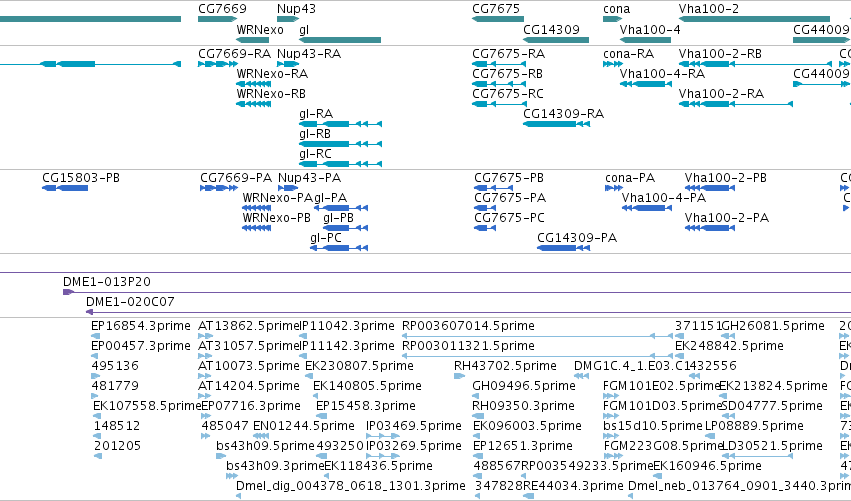Click the DME1-013P20 clone label
The height and width of the screenshot is (501, 851).
(x=107, y=282)
